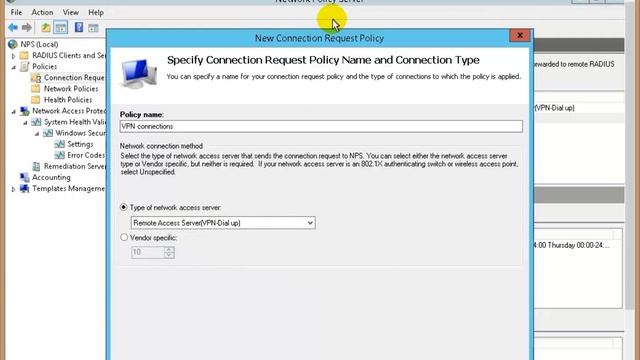This screenshot has width=640, height=360.
Task: Click the NPS (Local) globe icon
Action: coord(13,44)
